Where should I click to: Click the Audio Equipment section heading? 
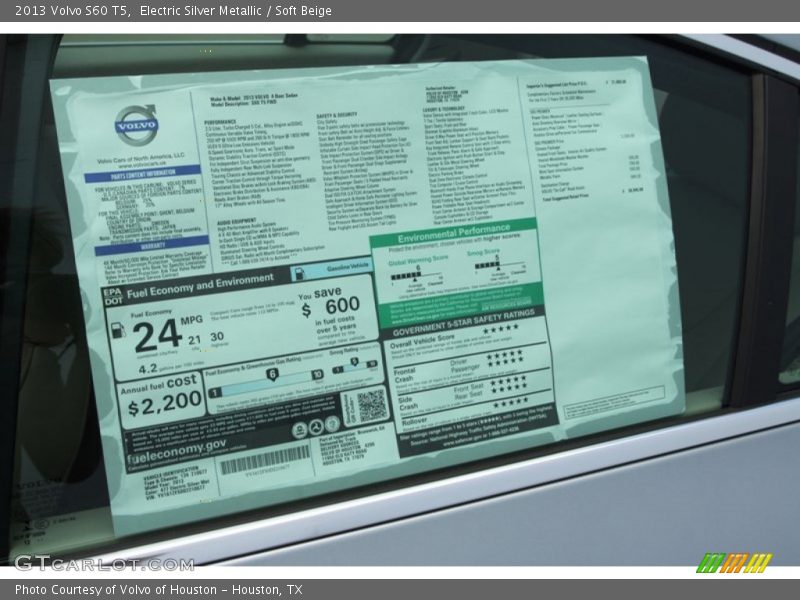point(237,221)
